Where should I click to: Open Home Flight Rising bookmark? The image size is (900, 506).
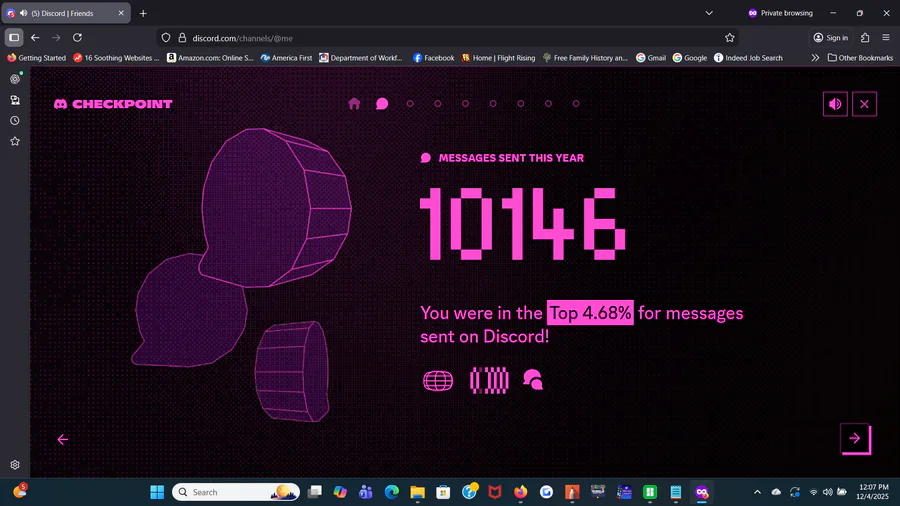click(498, 58)
